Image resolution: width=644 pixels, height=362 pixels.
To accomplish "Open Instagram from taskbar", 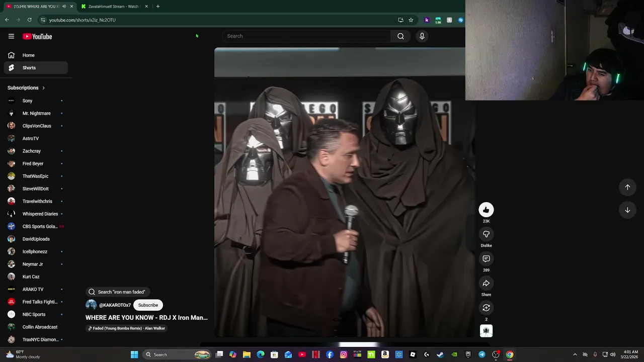I will [x=343, y=354].
